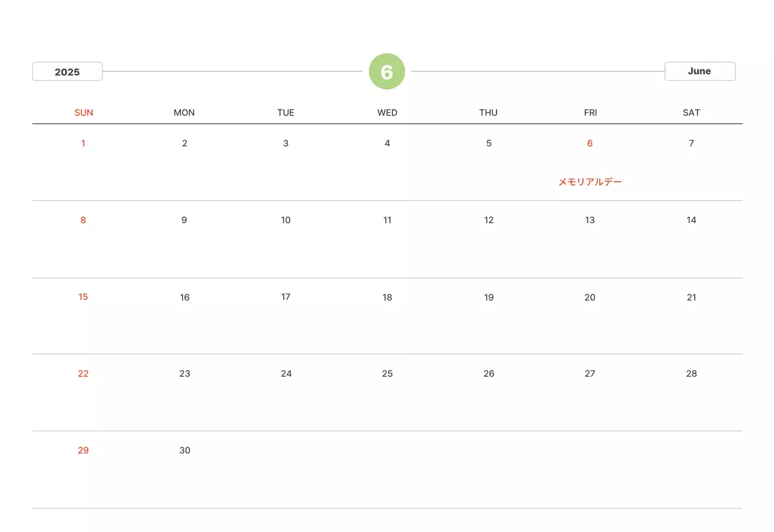This screenshot has height=532, width=774.
Task: Click the green month 6 circle
Action: pyautogui.click(x=386, y=71)
